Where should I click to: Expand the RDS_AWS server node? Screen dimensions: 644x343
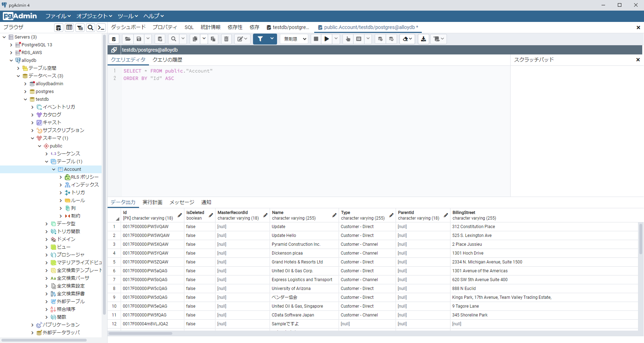11,53
